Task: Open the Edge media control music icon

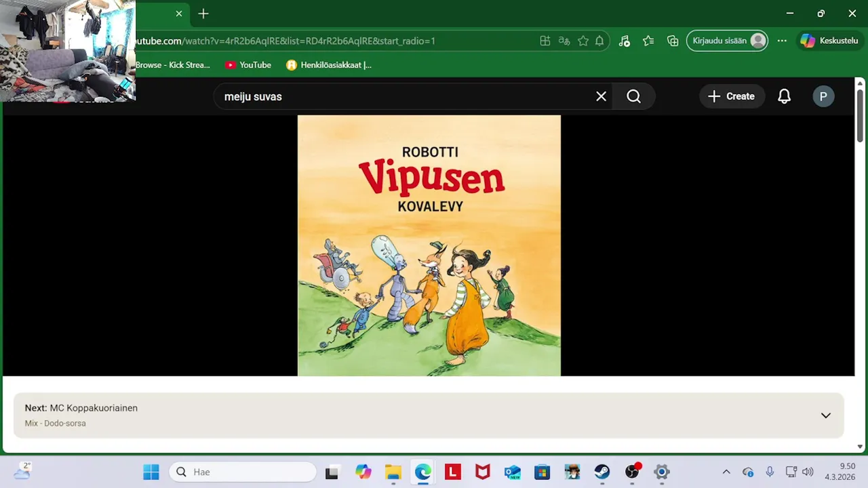Action: (x=625, y=41)
